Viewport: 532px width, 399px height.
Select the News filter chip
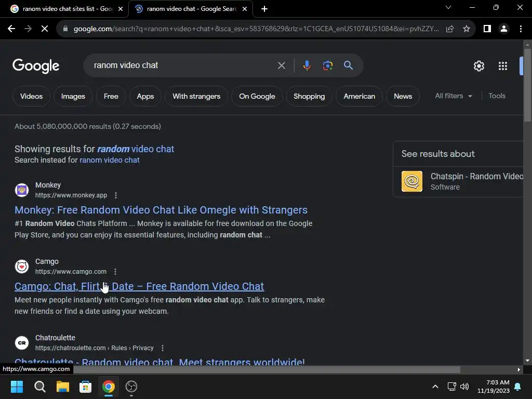click(403, 96)
